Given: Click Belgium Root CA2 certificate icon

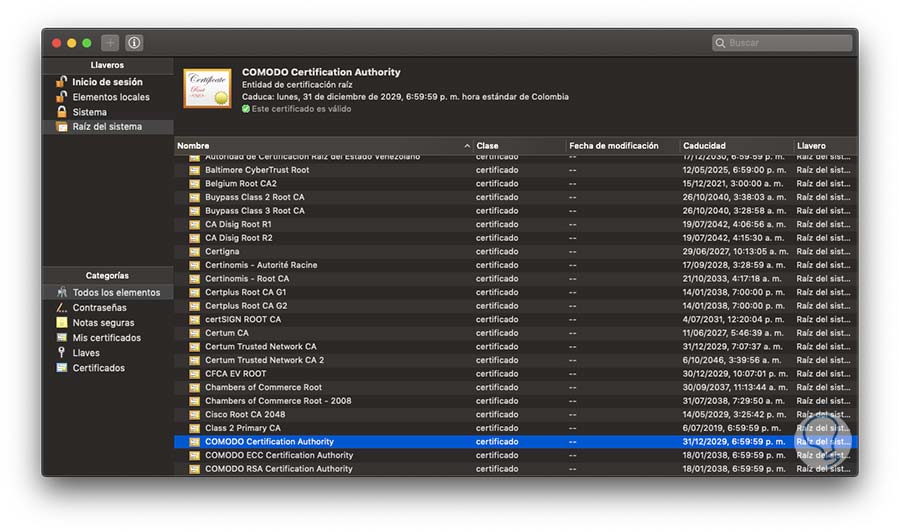Looking at the screenshot, I should 195,184.
